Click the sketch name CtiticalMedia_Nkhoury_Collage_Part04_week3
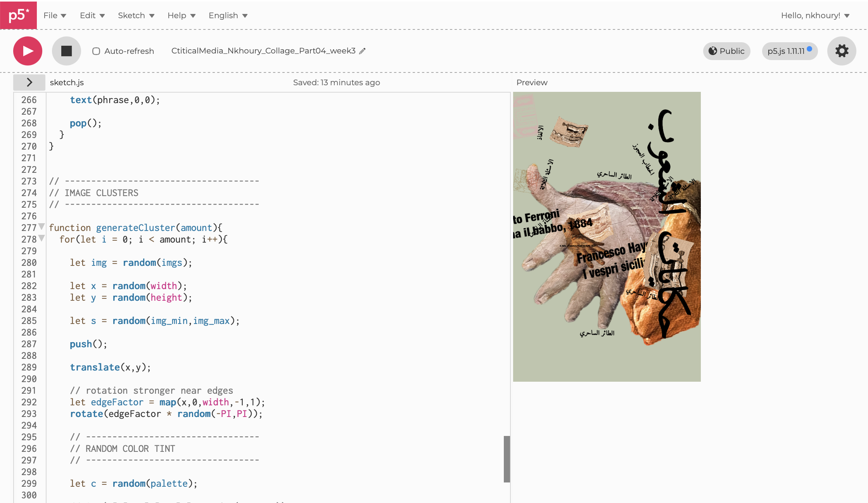Image resolution: width=868 pixels, height=503 pixels. (x=263, y=51)
